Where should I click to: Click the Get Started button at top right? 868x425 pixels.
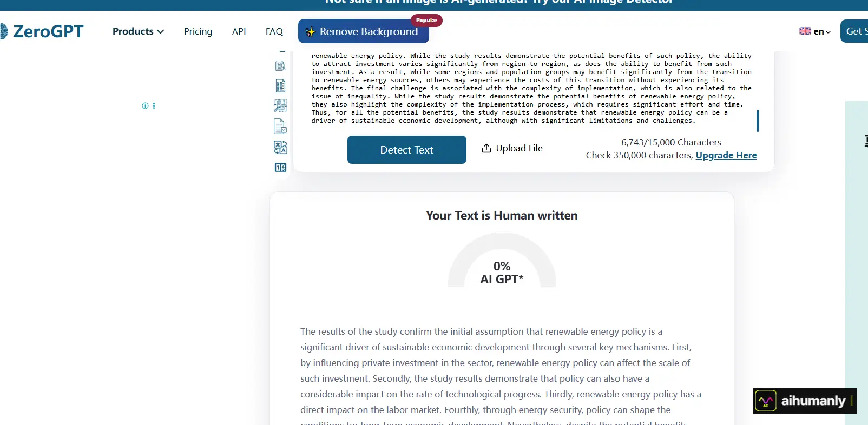click(854, 31)
